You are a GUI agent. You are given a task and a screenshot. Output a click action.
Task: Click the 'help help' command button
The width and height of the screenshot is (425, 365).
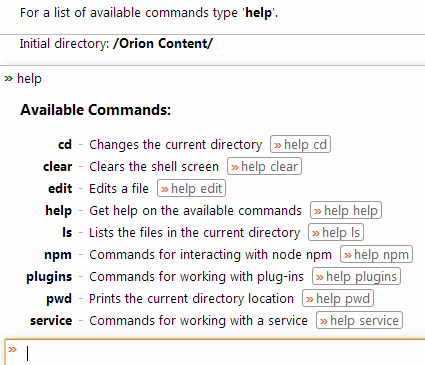tap(346, 210)
